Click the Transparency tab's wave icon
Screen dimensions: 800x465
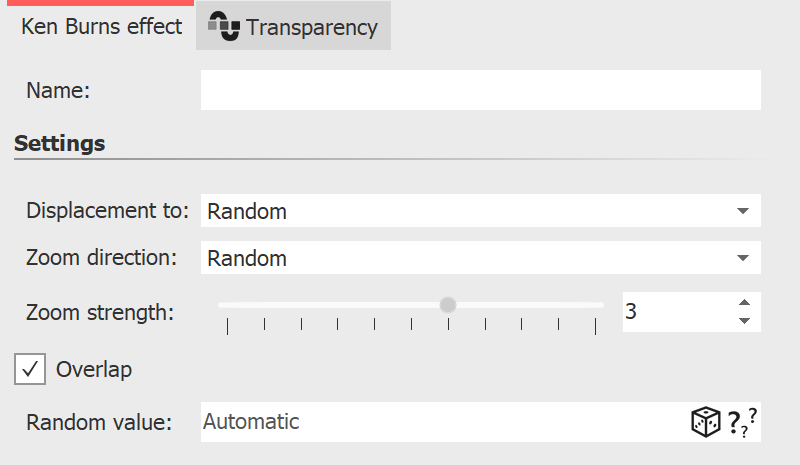click(x=224, y=27)
